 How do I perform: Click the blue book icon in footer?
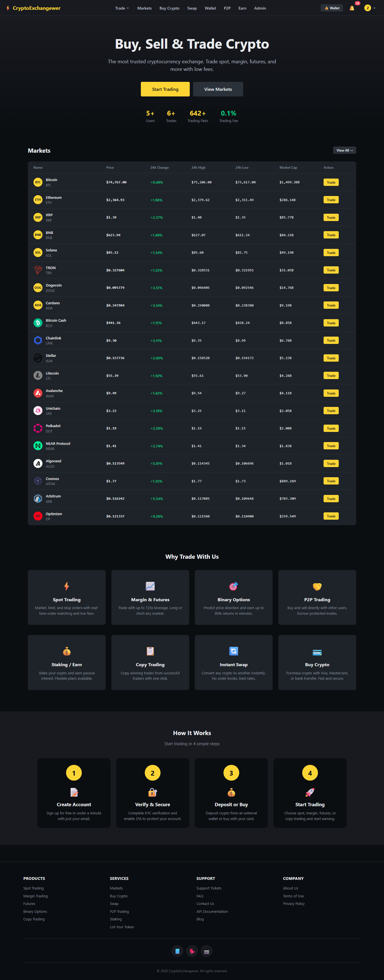pyautogui.click(x=177, y=951)
